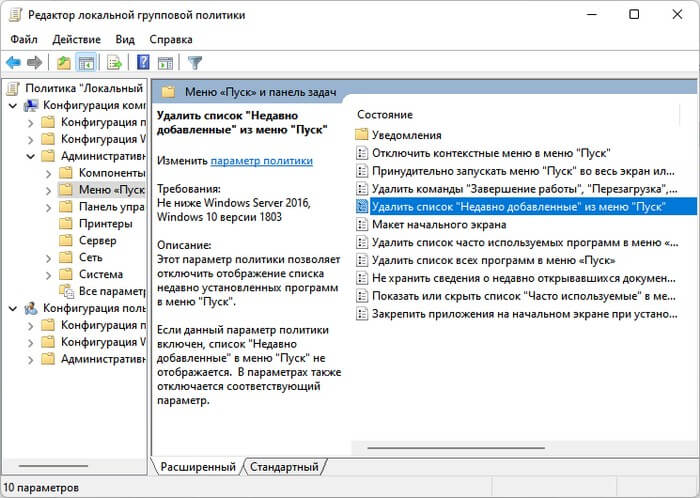Click the icon of the selected "Недавно добавленные" policy

coord(362,206)
